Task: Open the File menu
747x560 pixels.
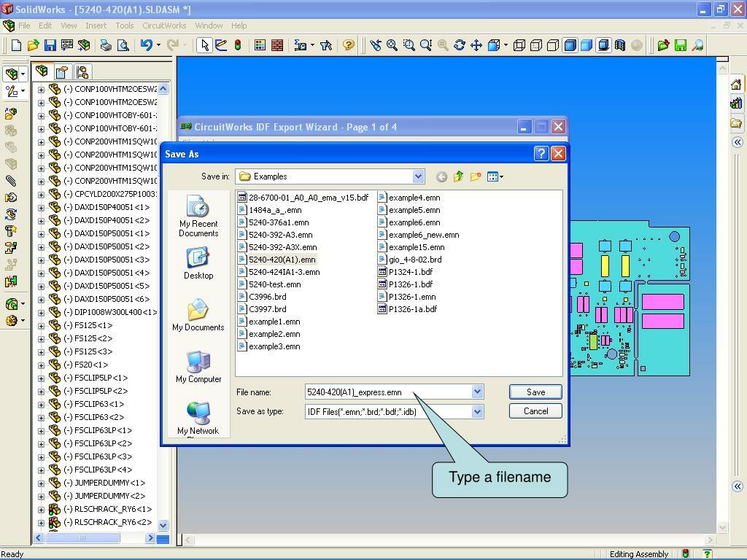Action: tap(24, 26)
